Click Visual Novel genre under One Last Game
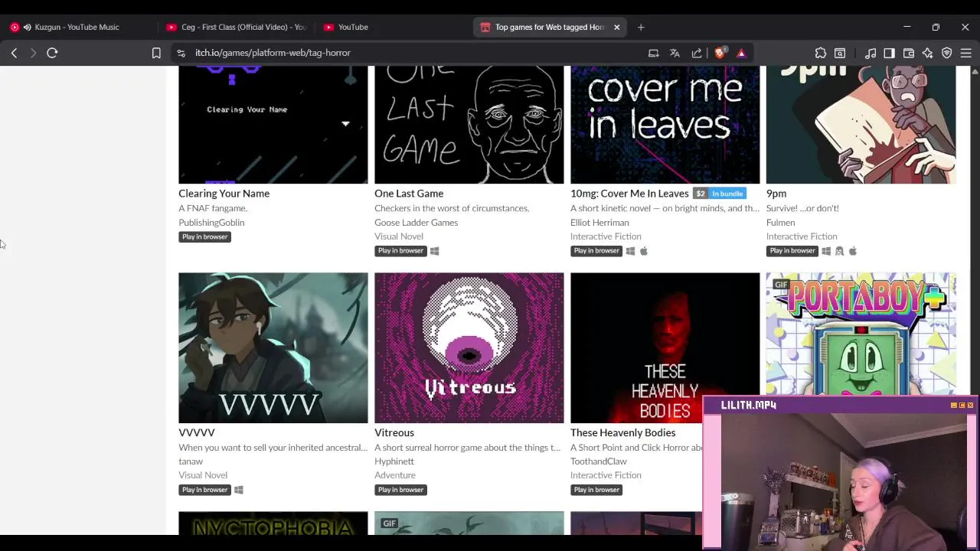980x551 pixels. coord(399,236)
